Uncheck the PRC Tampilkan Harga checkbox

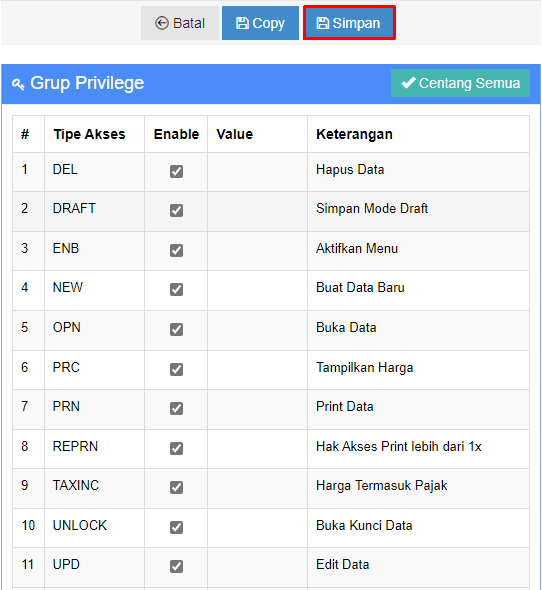click(176, 369)
